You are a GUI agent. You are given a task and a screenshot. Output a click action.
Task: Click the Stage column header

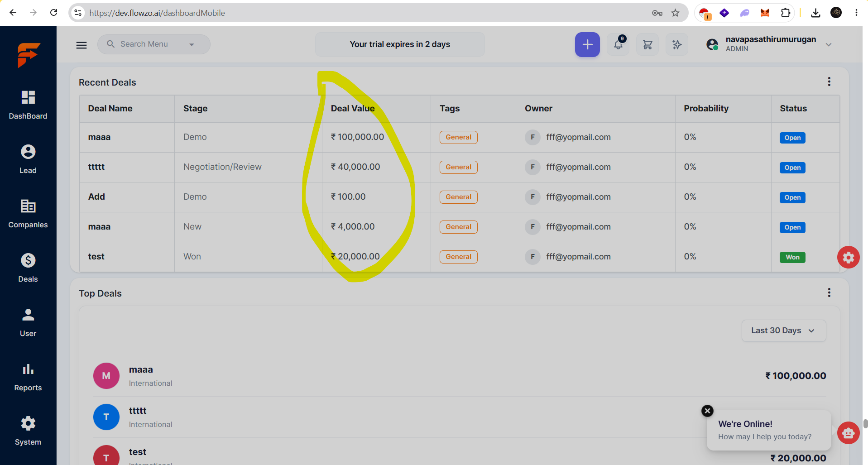(x=195, y=108)
